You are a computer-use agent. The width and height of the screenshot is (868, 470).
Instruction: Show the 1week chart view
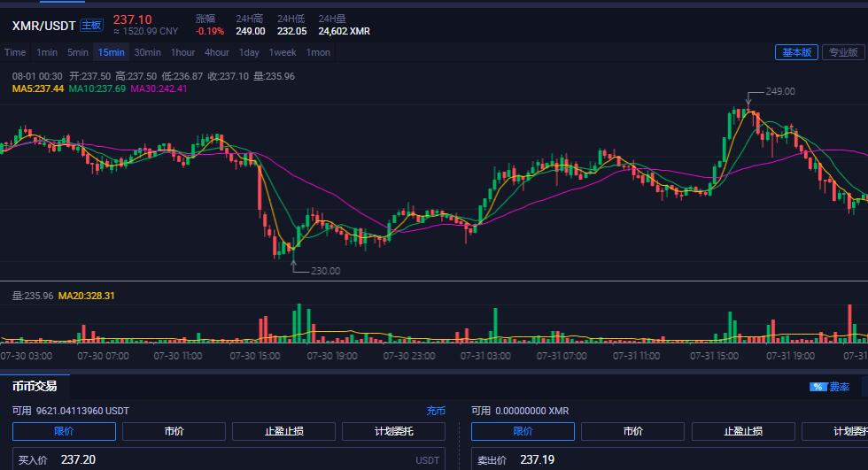tap(283, 52)
